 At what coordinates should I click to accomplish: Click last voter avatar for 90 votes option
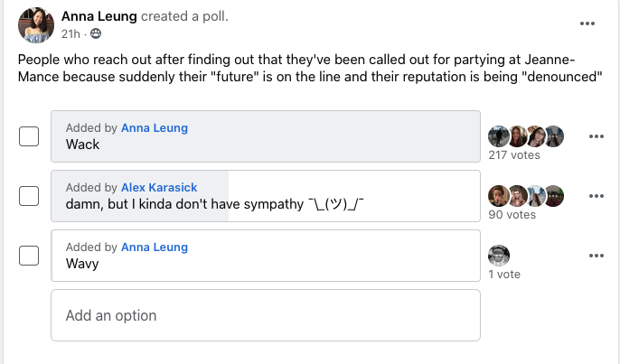pos(554,196)
